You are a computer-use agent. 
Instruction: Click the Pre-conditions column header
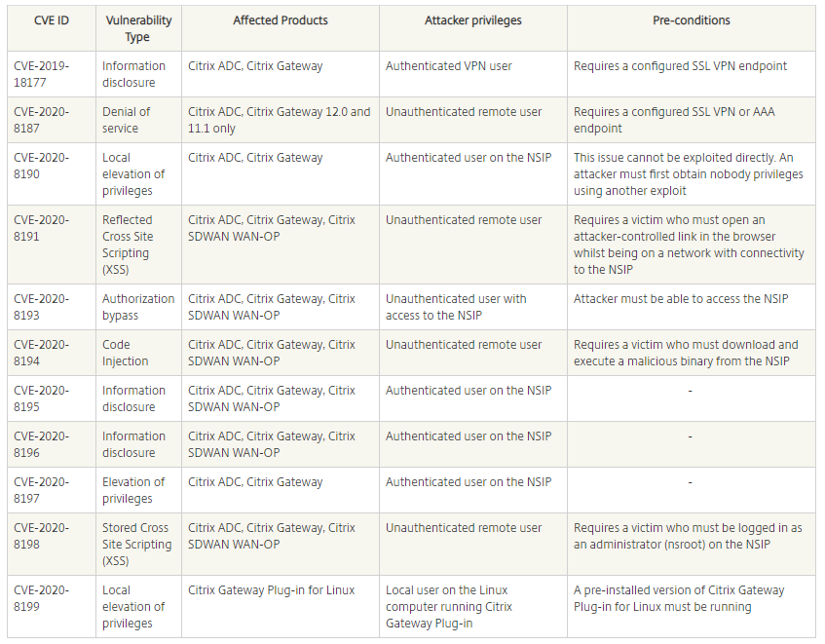coord(692,20)
